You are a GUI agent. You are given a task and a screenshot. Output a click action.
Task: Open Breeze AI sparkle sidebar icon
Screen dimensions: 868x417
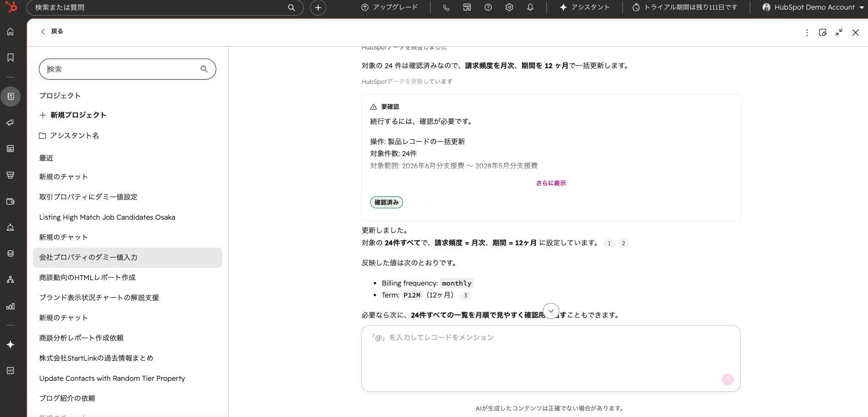coord(11,345)
